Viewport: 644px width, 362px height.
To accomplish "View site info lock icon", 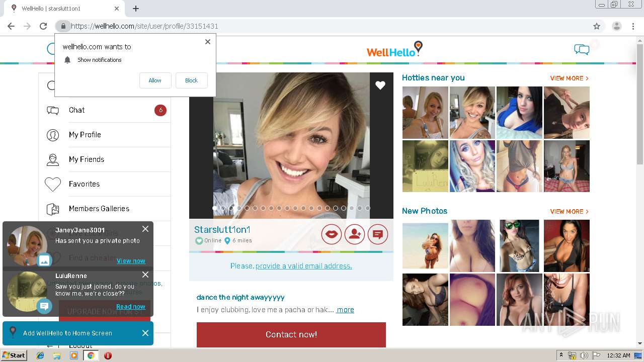I will tap(63, 26).
